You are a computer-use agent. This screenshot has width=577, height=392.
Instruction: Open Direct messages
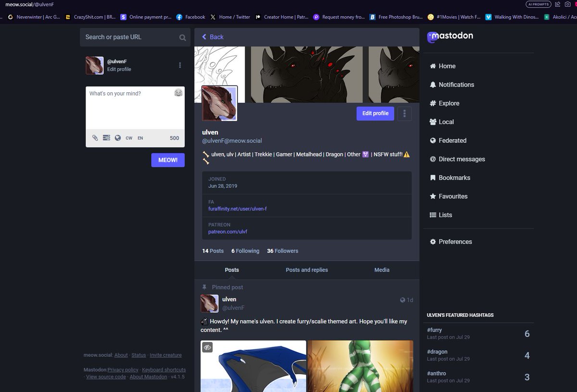(x=457, y=159)
